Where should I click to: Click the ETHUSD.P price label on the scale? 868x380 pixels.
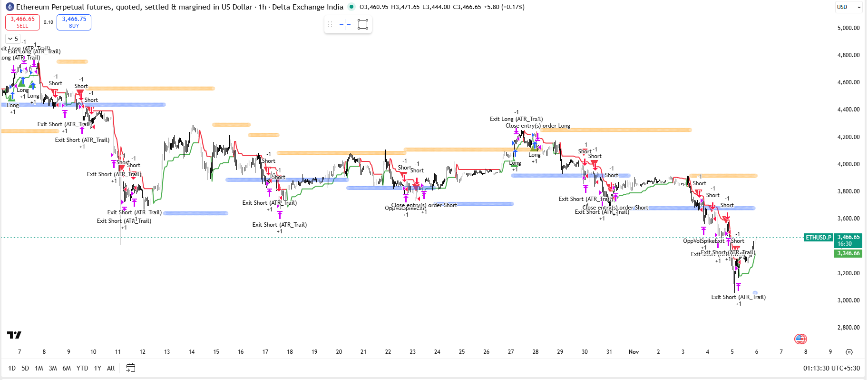click(819, 238)
